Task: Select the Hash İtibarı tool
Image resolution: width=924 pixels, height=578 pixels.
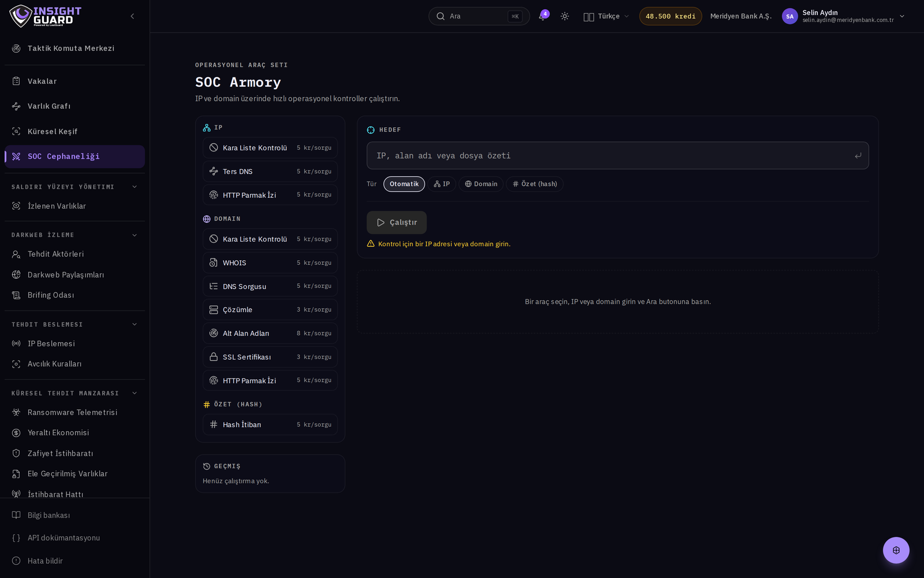Action: [x=270, y=425]
